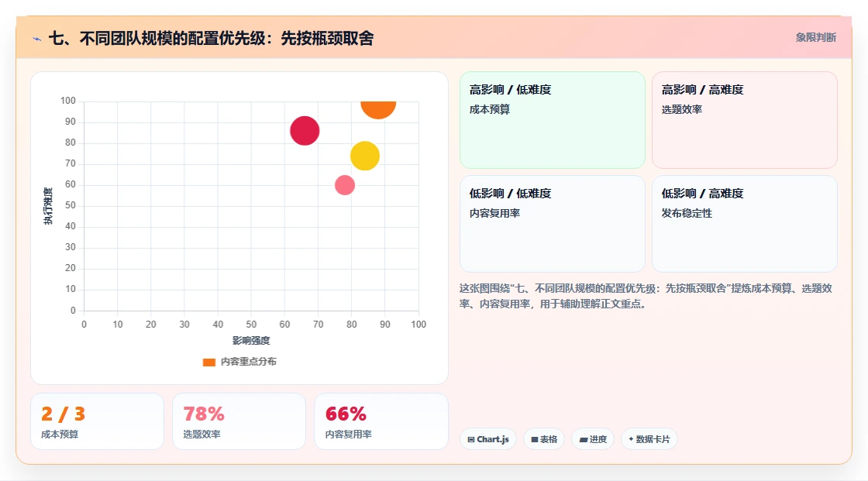This screenshot has height=481, width=868.
Task: Click the 66% 内容复用率 stat card
Action: [381, 421]
